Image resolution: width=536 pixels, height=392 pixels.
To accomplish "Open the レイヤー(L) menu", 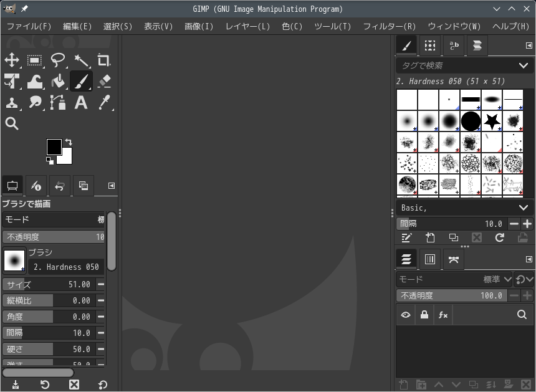I will coord(247,26).
